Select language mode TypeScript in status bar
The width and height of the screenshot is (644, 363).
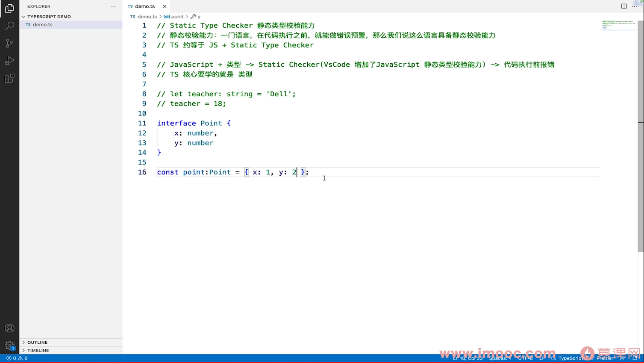[x=570, y=358]
